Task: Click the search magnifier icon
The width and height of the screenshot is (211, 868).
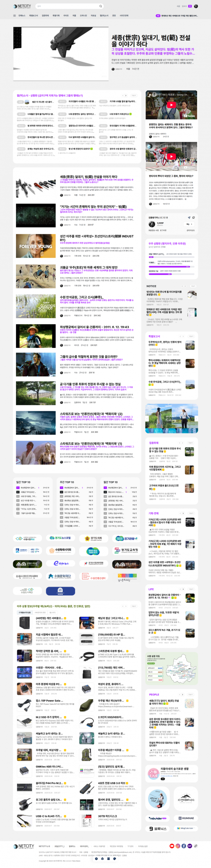Action: [x=100, y=6]
